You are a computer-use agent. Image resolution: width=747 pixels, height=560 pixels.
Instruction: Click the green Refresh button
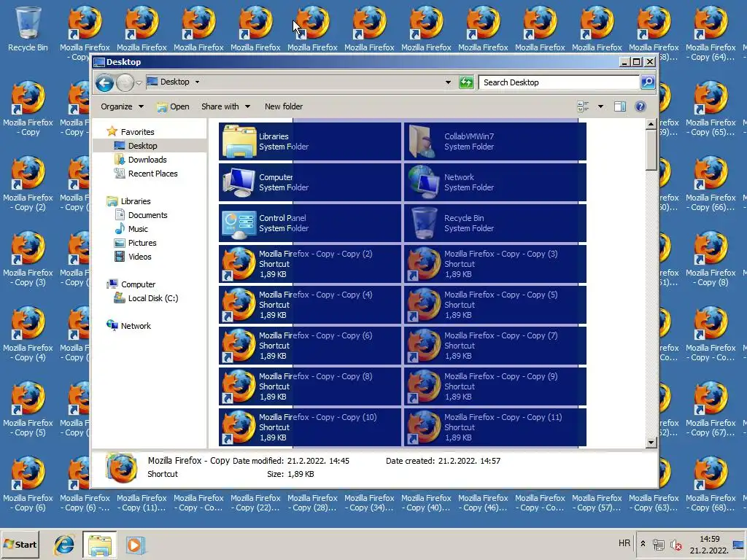pos(466,82)
